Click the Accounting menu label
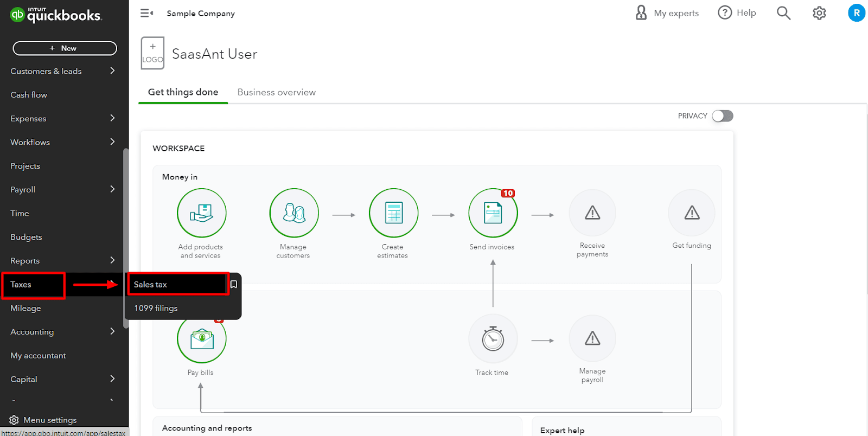The height and width of the screenshot is (436, 868). point(32,332)
